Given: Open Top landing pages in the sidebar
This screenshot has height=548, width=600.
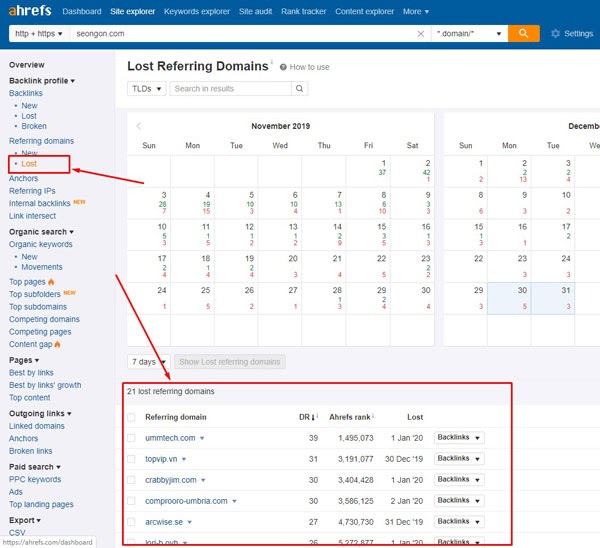Looking at the screenshot, I should [41, 504].
